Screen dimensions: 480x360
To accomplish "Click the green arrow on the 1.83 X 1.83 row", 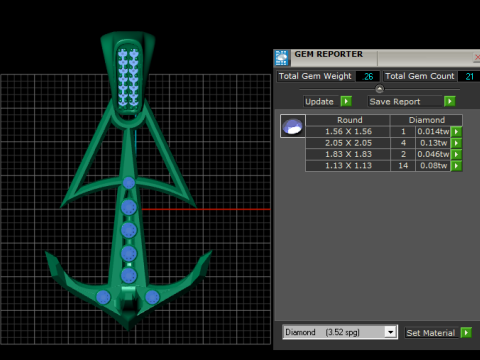I will click(x=456, y=154).
